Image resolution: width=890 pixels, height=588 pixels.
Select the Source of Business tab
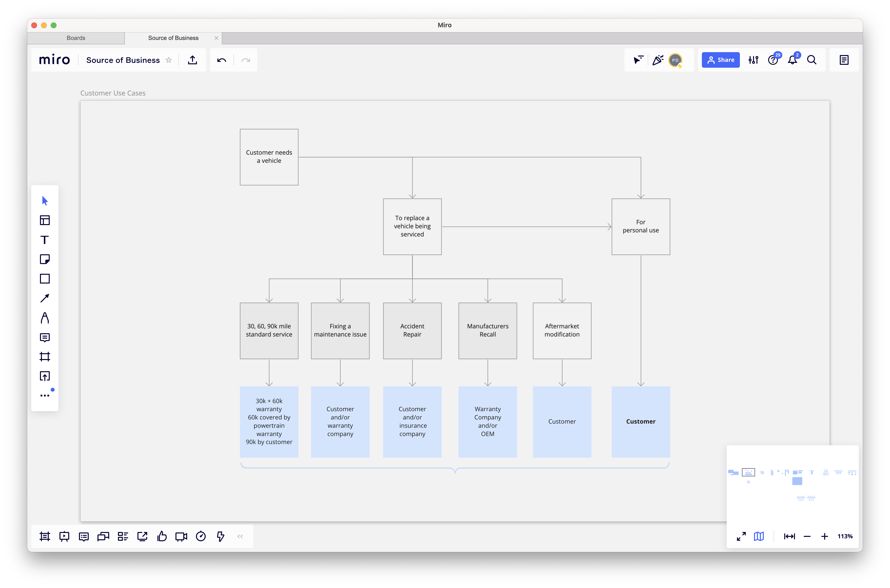coord(173,38)
